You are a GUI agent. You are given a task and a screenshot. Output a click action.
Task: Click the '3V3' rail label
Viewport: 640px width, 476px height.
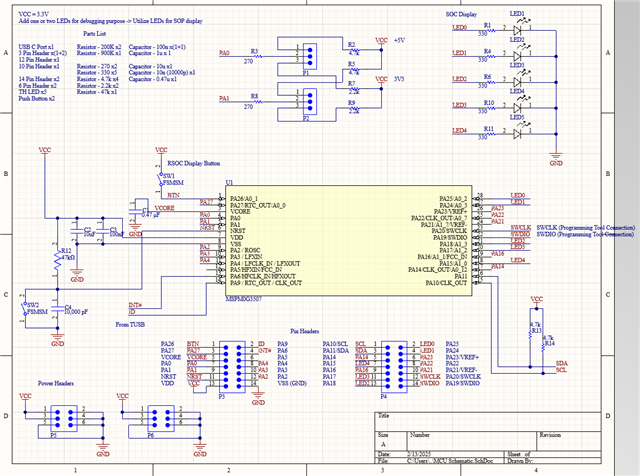coord(399,79)
